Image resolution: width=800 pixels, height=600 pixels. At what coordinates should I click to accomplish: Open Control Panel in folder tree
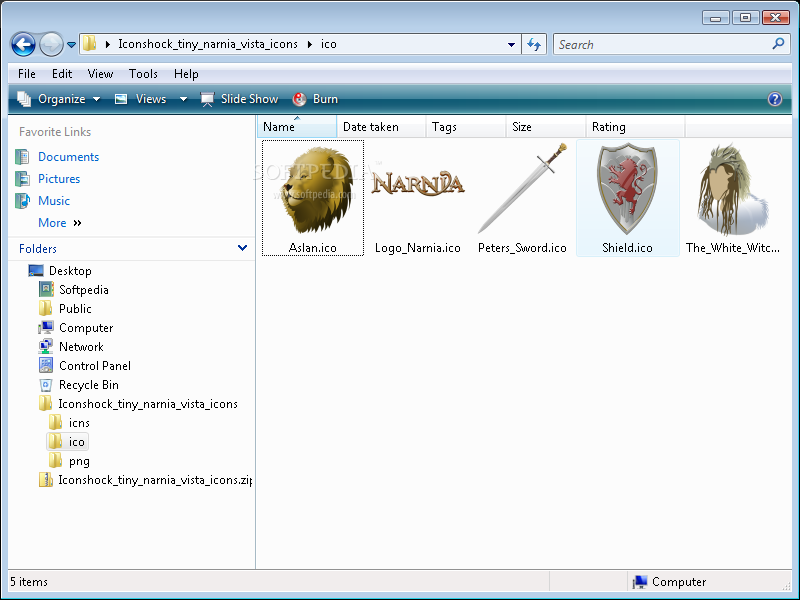tap(94, 366)
